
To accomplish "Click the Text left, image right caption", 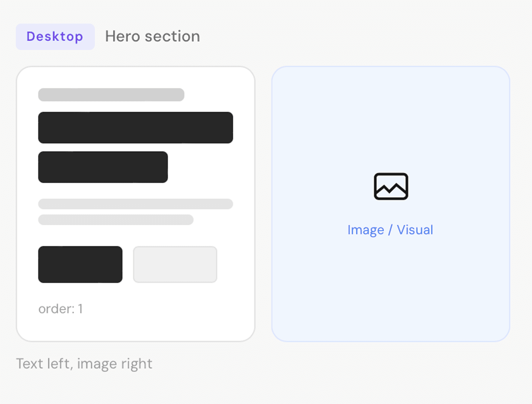I will click(84, 364).
